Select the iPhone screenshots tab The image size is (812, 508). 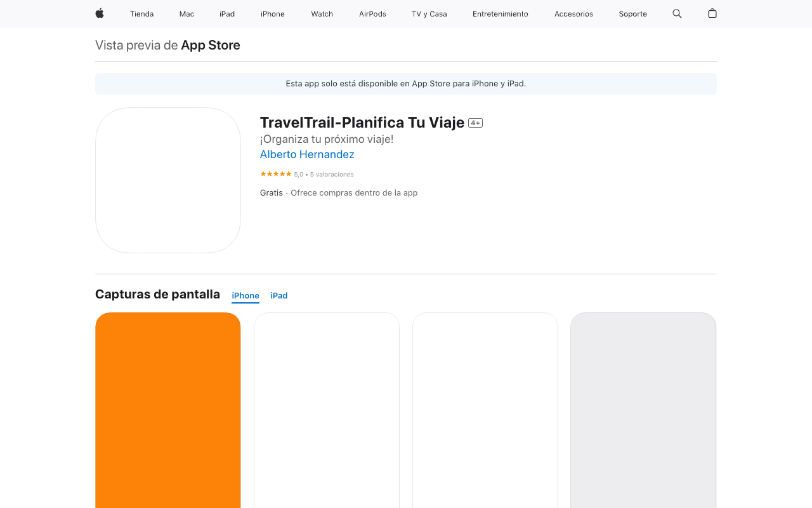pyautogui.click(x=246, y=295)
